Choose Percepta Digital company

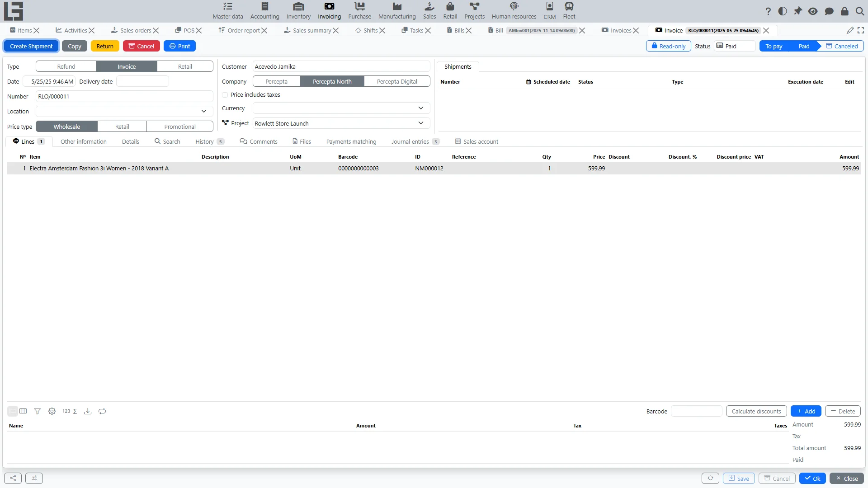click(x=397, y=81)
